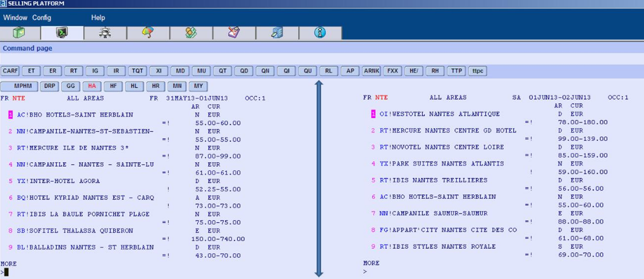
Task: Click the ET quick command button
Action: coord(31,71)
